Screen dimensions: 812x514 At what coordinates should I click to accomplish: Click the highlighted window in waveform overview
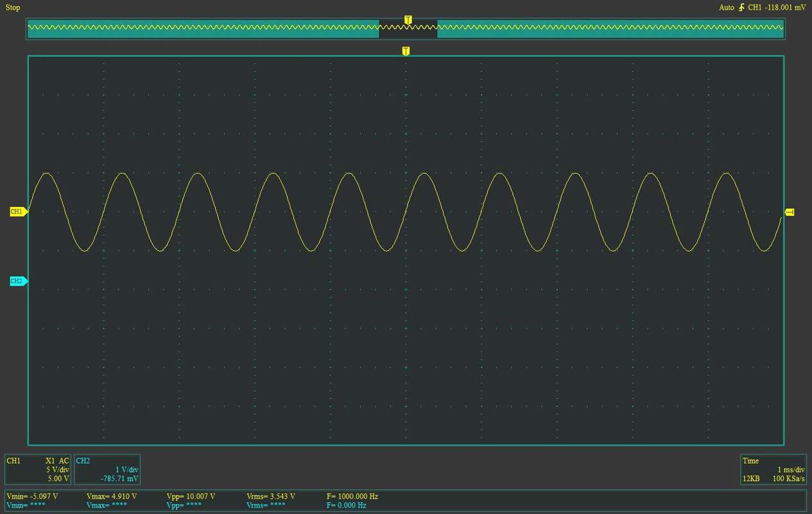tap(408, 28)
